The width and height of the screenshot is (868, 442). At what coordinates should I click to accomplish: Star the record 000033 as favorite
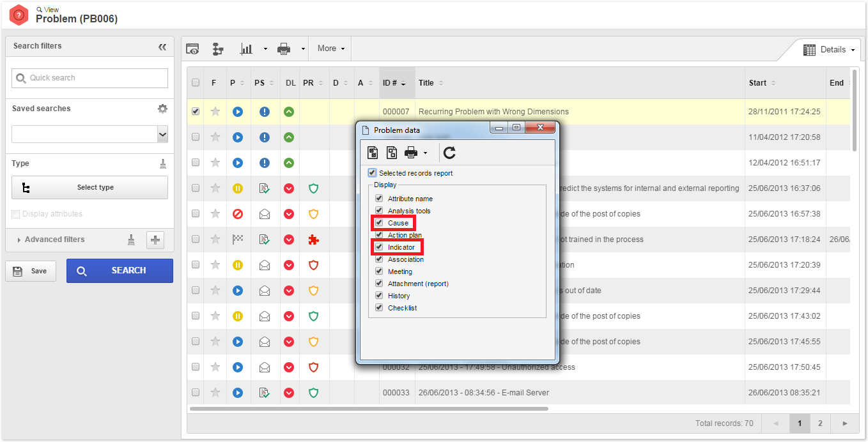(x=215, y=392)
